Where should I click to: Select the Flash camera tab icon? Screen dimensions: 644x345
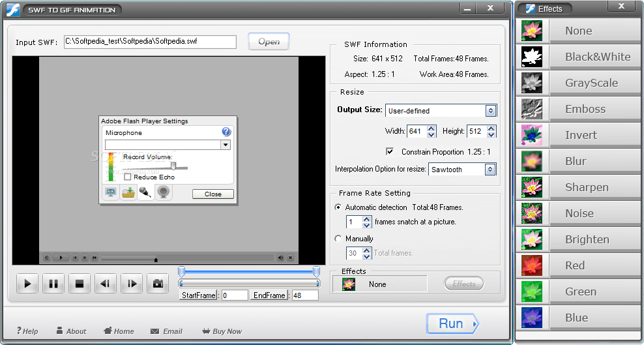click(x=164, y=192)
